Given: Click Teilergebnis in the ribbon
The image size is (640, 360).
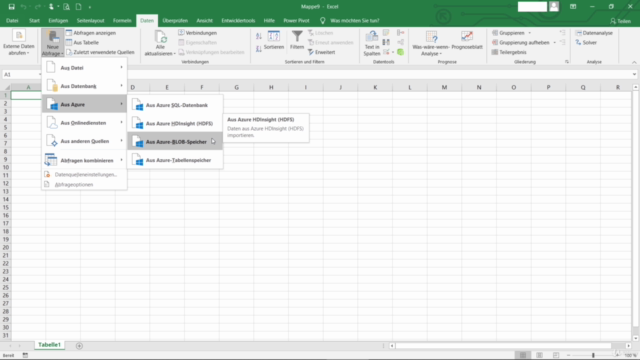Looking at the screenshot, I should [509, 52].
